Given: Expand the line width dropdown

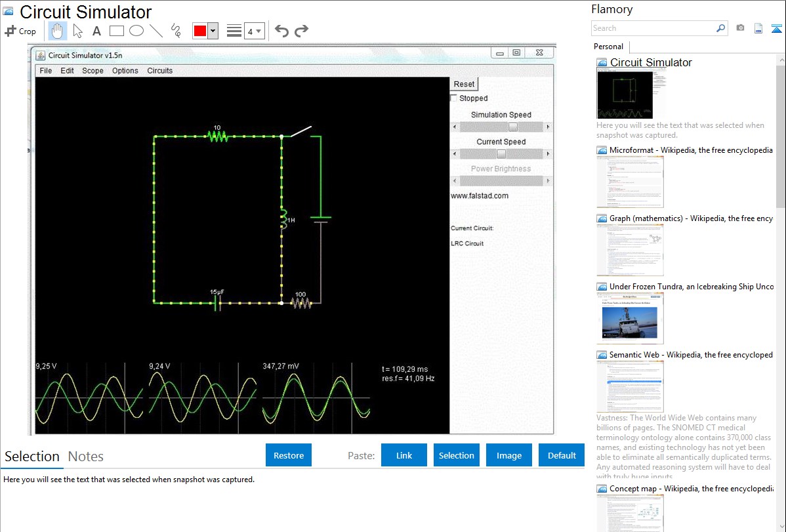Looking at the screenshot, I should click(x=254, y=31).
